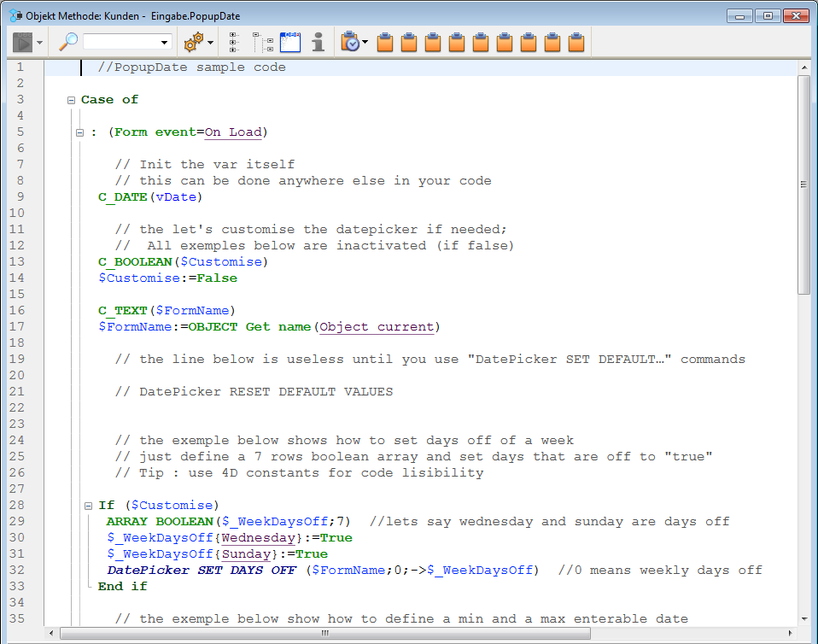Viewport: 818px width, 644px height.
Task: Click the expand all blocks icon
Action: (x=235, y=42)
